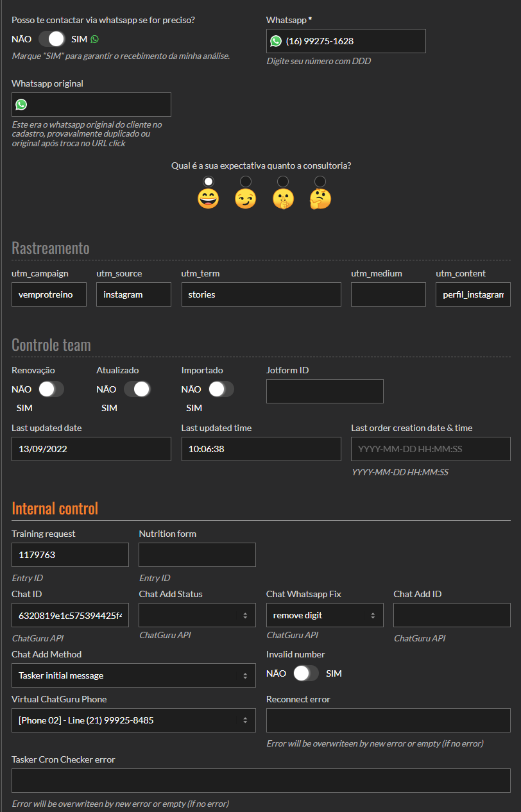Click the grinning face emoji
521x812 pixels.
pyautogui.click(x=208, y=199)
